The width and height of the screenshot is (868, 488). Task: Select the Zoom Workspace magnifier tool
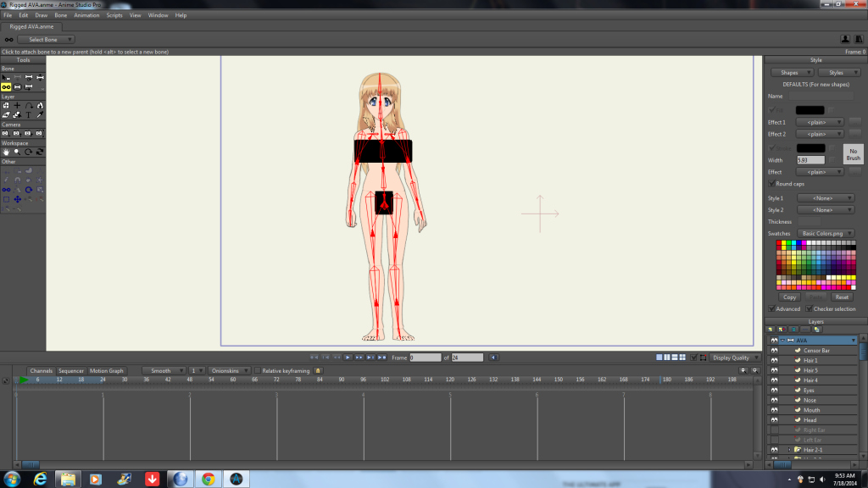tap(17, 152)
